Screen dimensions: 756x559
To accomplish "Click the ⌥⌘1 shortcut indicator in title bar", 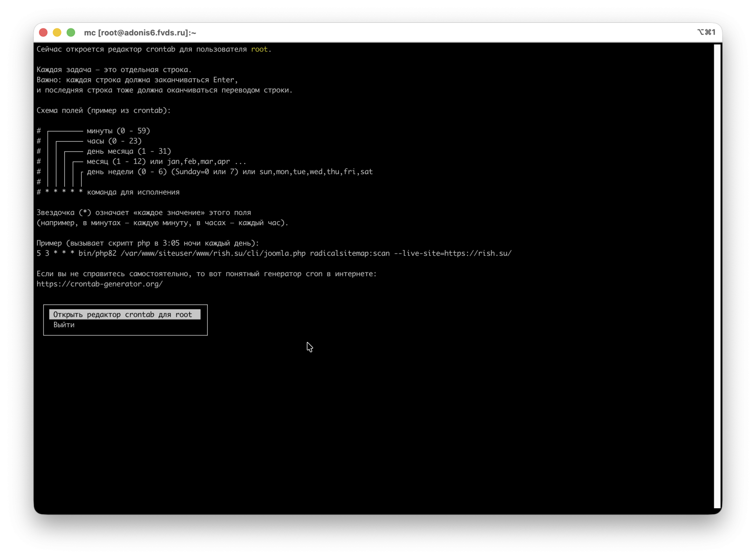I will pyautogui.click(x=706, y=33).
